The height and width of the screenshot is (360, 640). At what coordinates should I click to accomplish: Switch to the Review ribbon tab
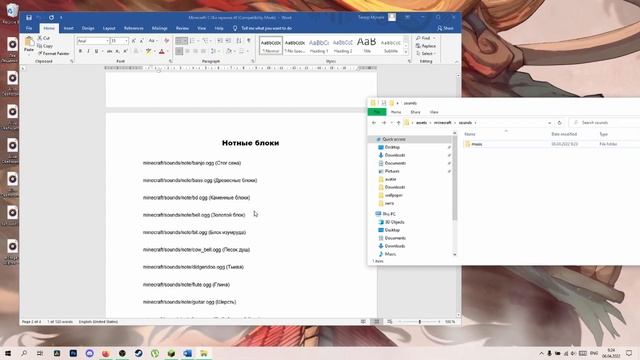tap(182, 28)
